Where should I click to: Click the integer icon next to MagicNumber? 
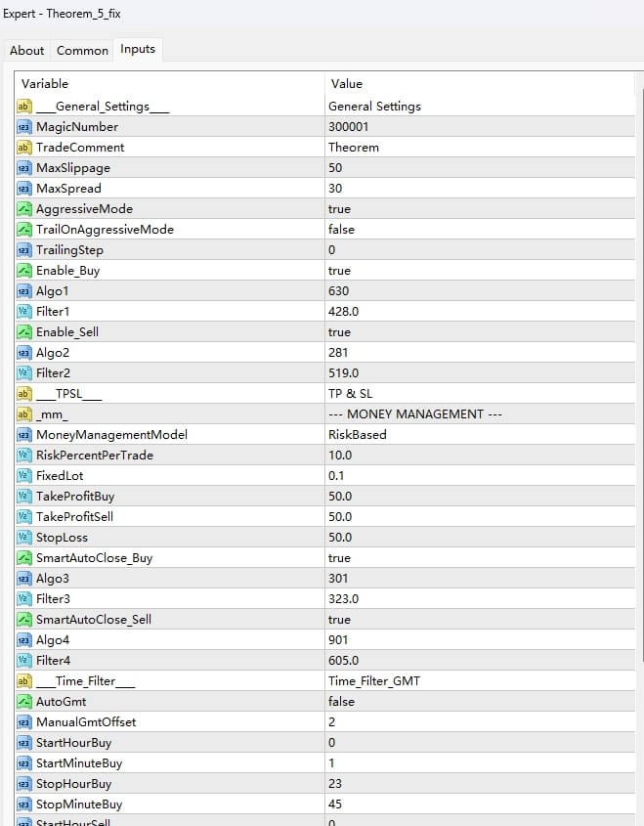(x=24, y=127)
